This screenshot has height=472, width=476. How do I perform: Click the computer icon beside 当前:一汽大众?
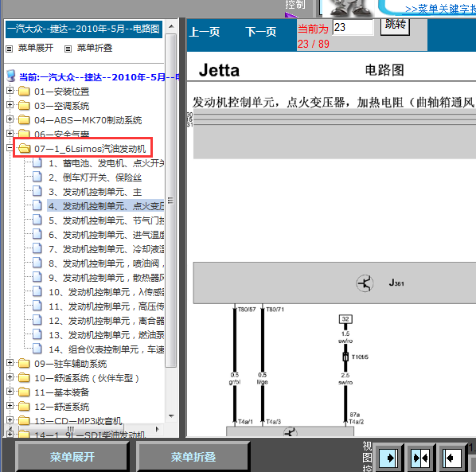pyautogui.click(x=11, y=76)
